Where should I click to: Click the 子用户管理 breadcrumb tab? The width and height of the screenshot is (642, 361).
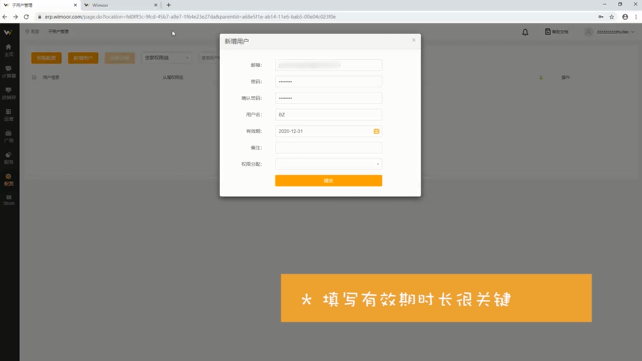pos(59,32)
